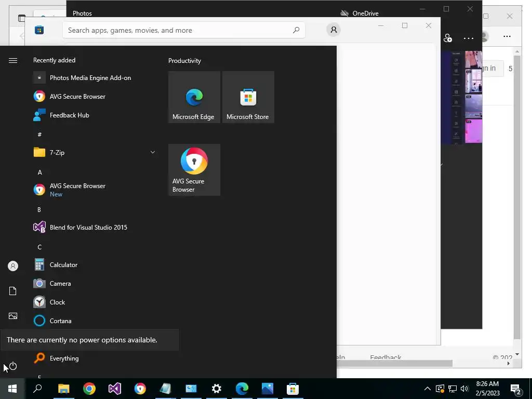
Task: Open Documents from Start sidebar
Action: click(x=13, y=291)
